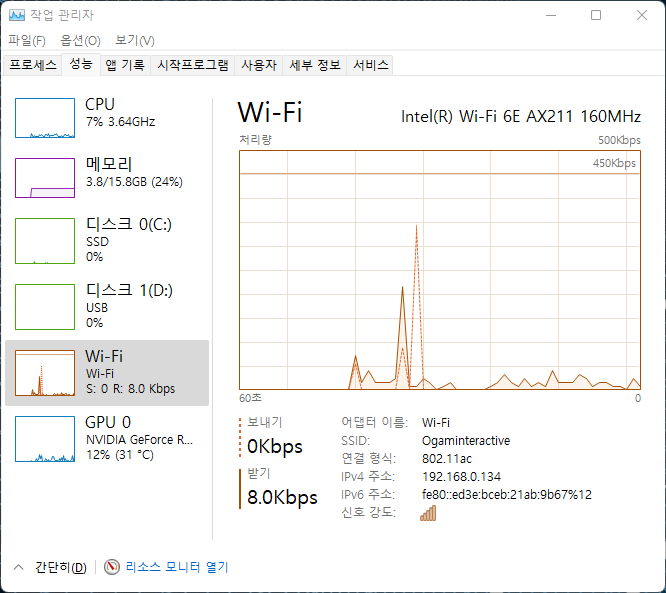Image resolution: width=666 pixels, height=593 pixels.
Task: Click the Resource Monitor icon
Action: point(112,567)
